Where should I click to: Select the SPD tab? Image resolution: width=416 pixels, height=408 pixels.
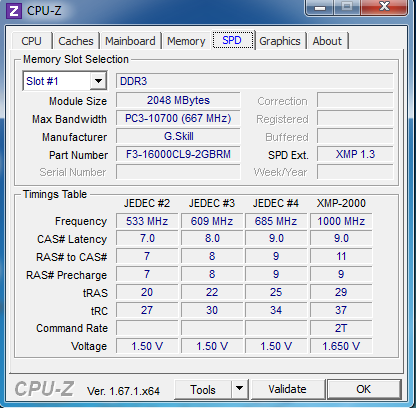coord(232,40)
